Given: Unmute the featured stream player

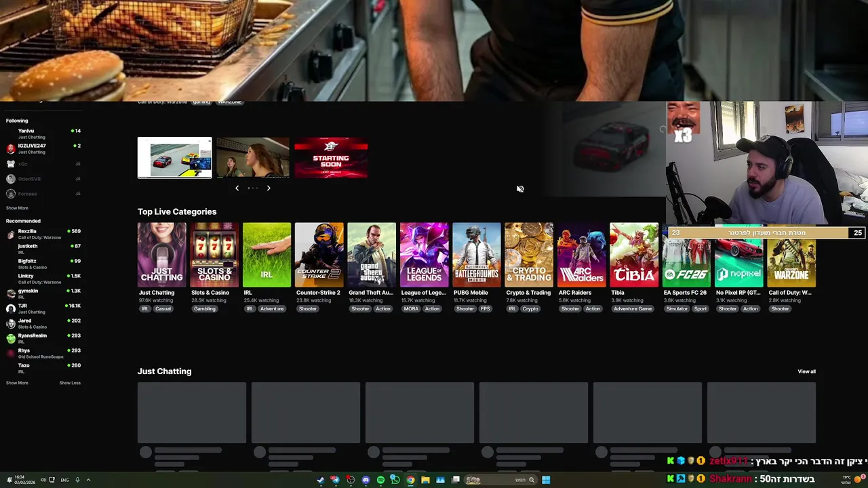Looking at the screenshot, I should click(520, 189).
